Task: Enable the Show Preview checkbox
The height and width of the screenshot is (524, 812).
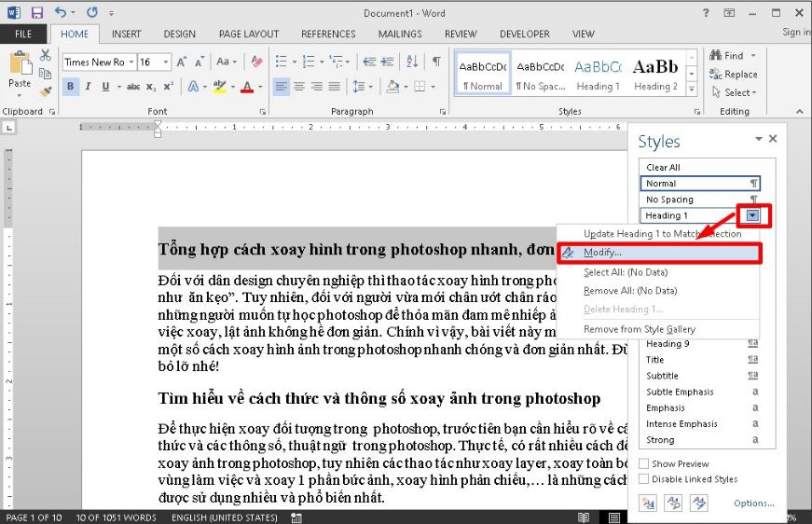Action: [644, 463]
